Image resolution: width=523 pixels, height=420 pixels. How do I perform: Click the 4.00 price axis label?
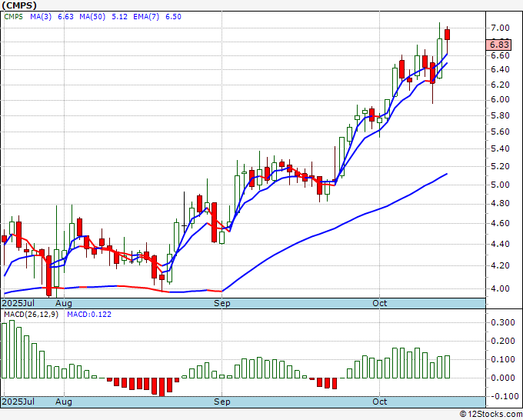[500, 288]
